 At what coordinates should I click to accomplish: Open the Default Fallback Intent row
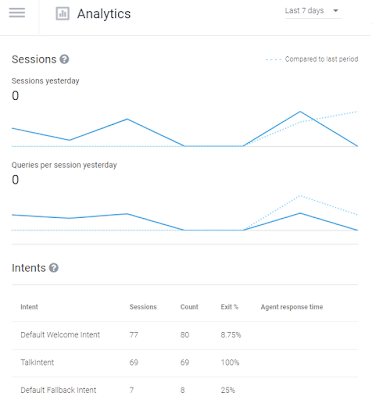tap(185, 389)
